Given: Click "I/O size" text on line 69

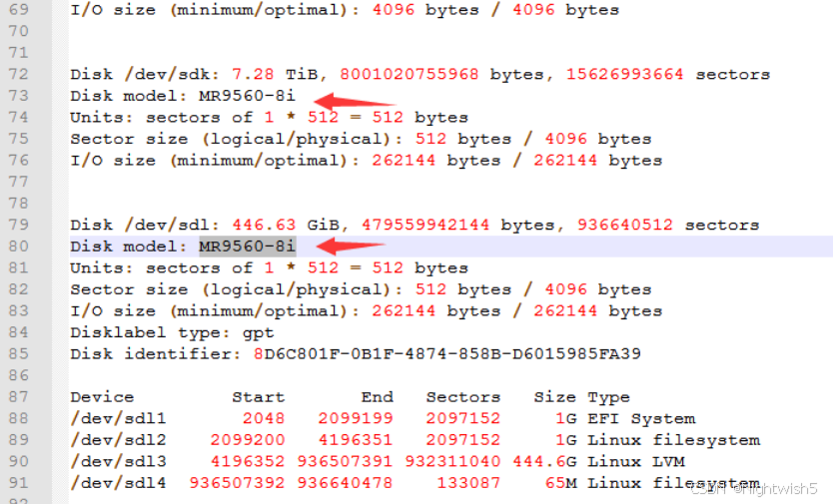Looking at the screenshot, I should [113, 10].
